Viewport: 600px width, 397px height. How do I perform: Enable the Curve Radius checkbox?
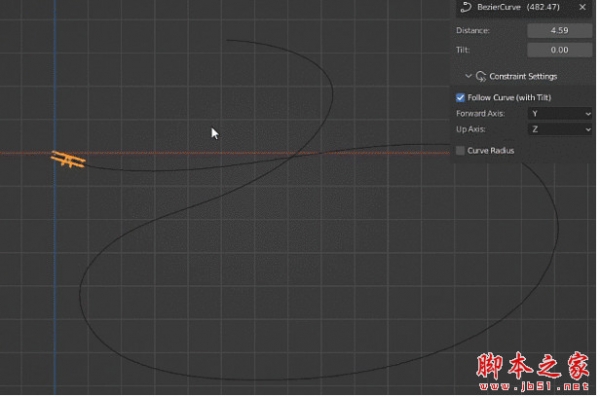[x=460, y=150]
